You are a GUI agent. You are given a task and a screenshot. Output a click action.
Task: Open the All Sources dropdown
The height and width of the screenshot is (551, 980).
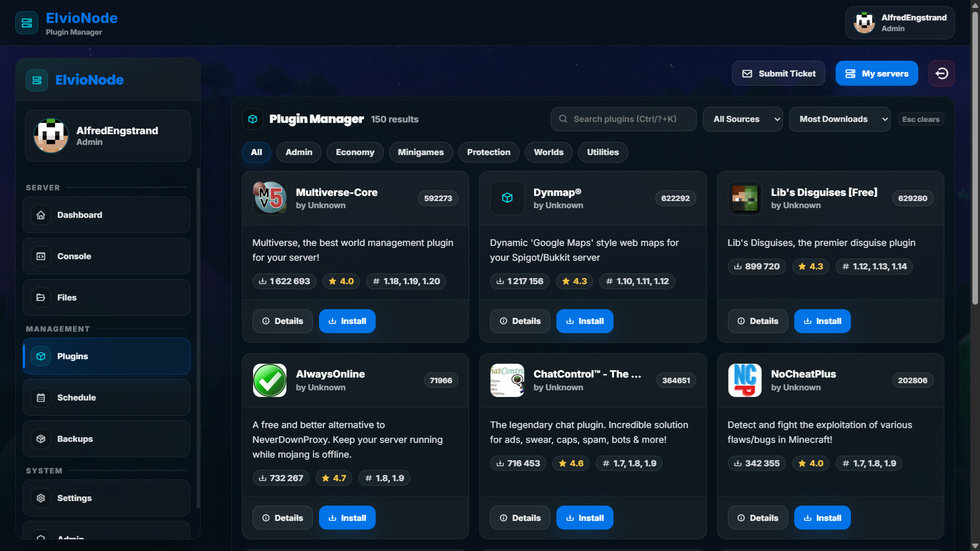(x=743, y=119)
